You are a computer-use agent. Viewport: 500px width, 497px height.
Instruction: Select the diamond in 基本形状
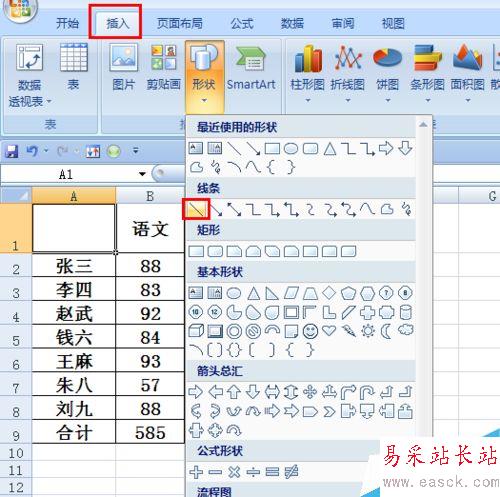pos(329,293)
